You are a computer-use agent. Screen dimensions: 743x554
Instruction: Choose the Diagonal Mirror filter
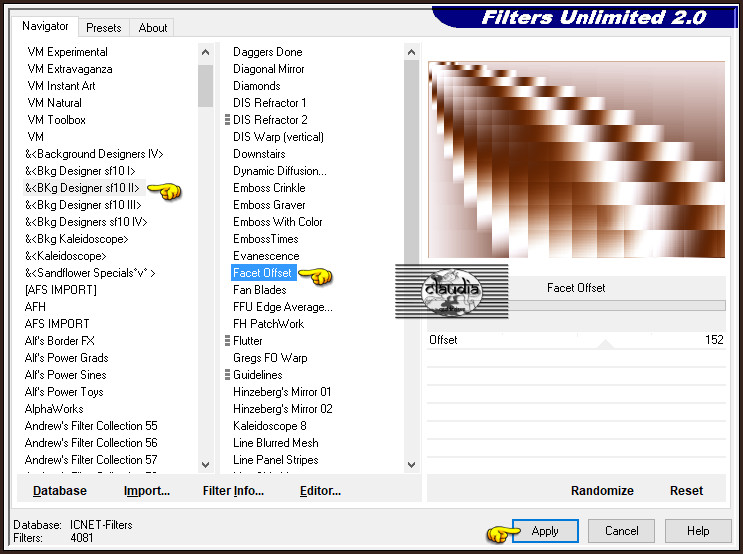point(269,69)
